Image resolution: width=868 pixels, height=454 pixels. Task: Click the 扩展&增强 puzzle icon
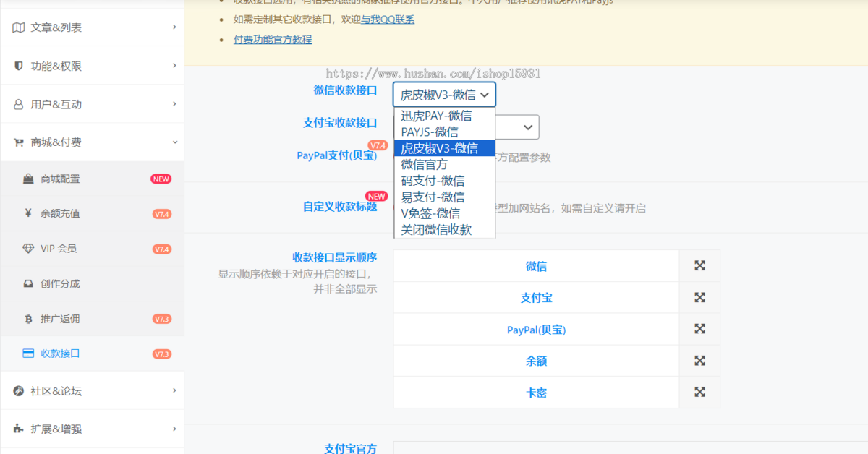click(19, 429)
